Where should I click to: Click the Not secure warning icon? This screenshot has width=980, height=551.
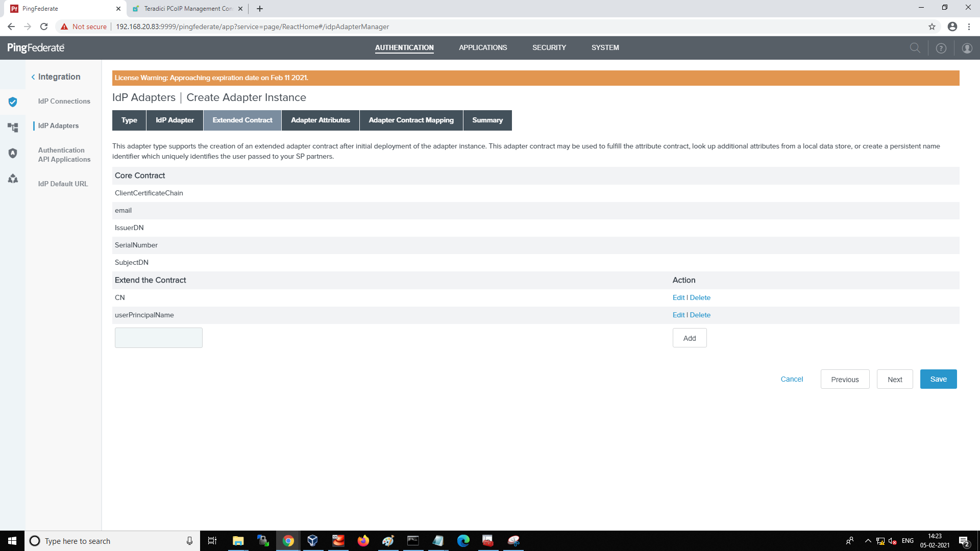pyautogui.click(x=64, y=27)
